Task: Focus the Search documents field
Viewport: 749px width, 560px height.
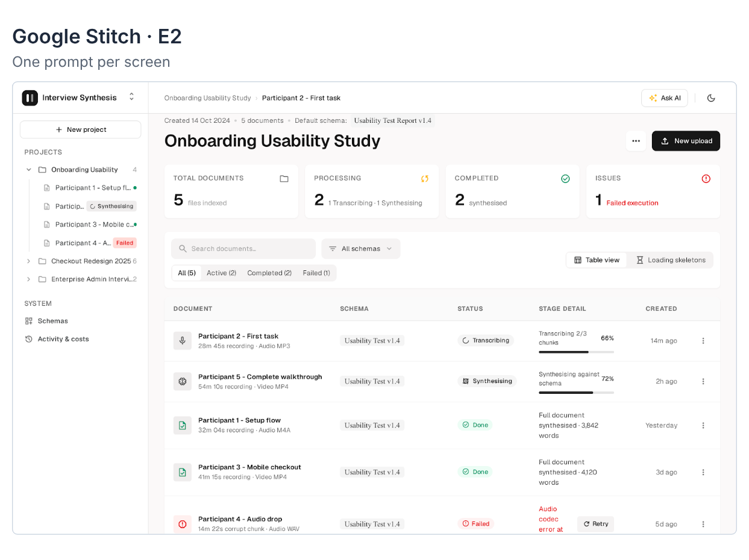Action: (243, 249)
